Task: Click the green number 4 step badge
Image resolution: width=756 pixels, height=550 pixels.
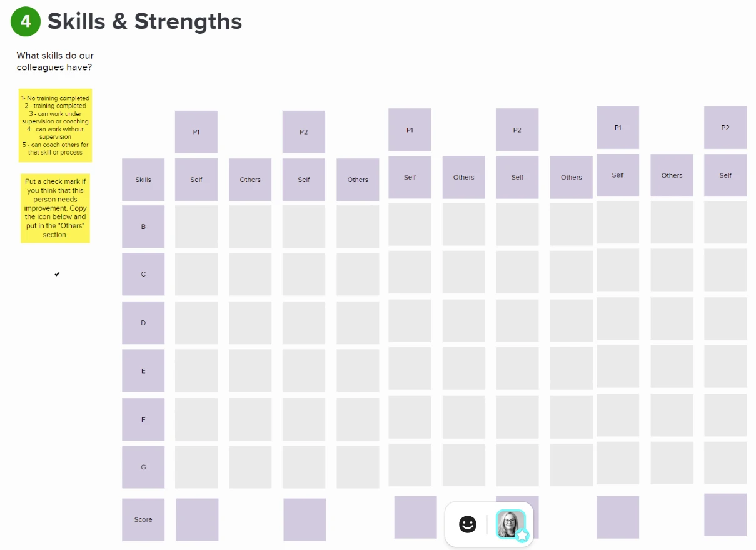Action: click(26, 21)
